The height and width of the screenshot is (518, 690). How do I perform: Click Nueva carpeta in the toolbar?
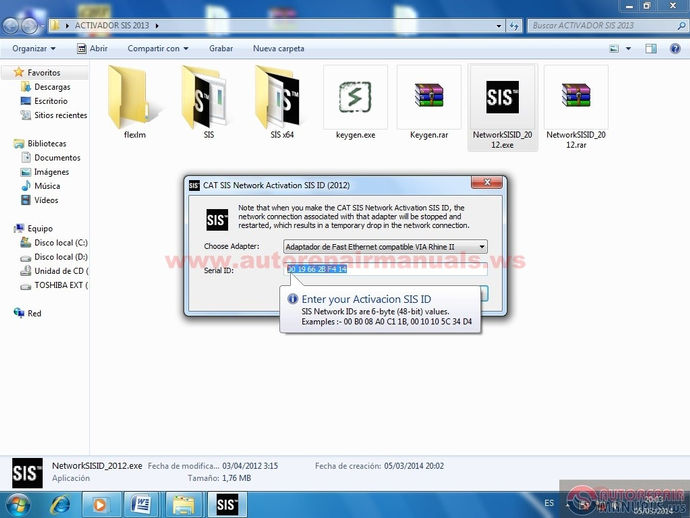point(278,48)
